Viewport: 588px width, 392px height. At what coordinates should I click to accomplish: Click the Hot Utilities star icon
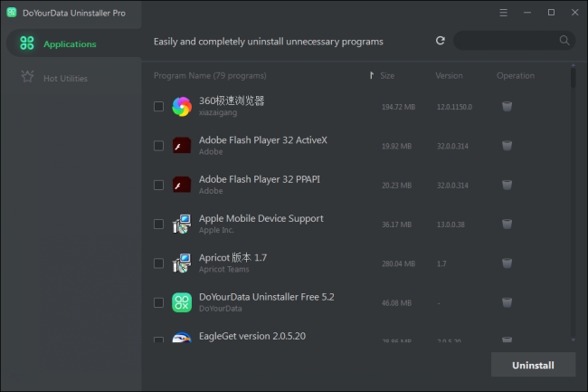tap(27, 77)
